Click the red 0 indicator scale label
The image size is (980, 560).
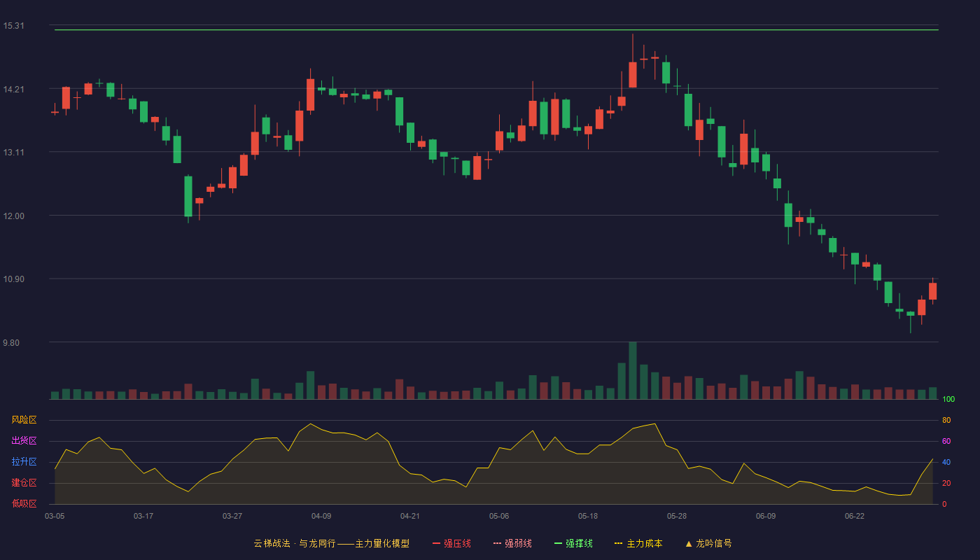[x=944, y=504]
